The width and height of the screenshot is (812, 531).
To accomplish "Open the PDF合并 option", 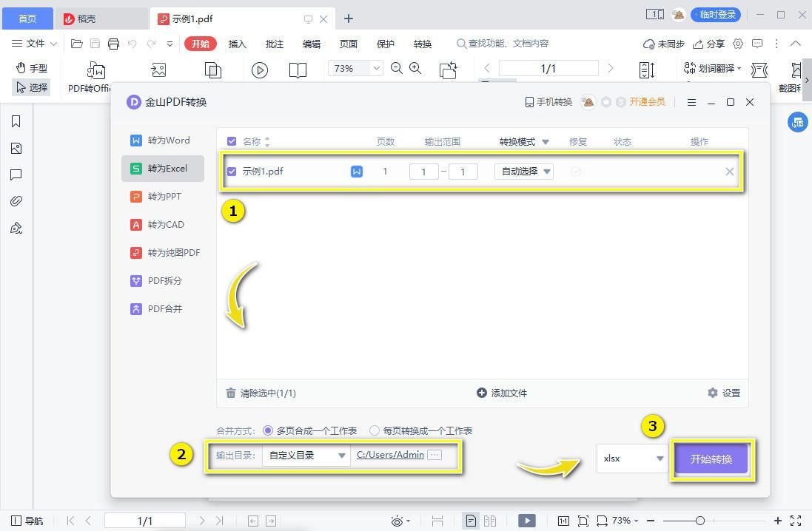I will click(x=163, y=308).
